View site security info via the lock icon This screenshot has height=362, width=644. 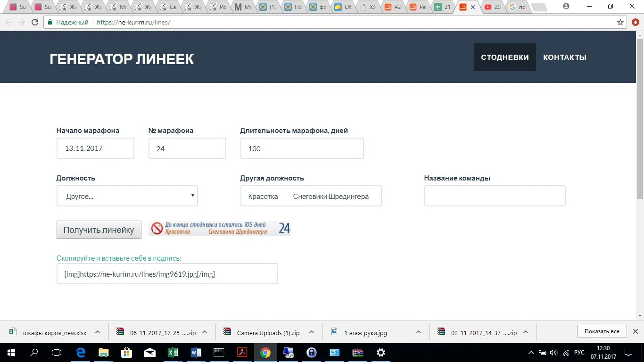click(x=50, y=22)
